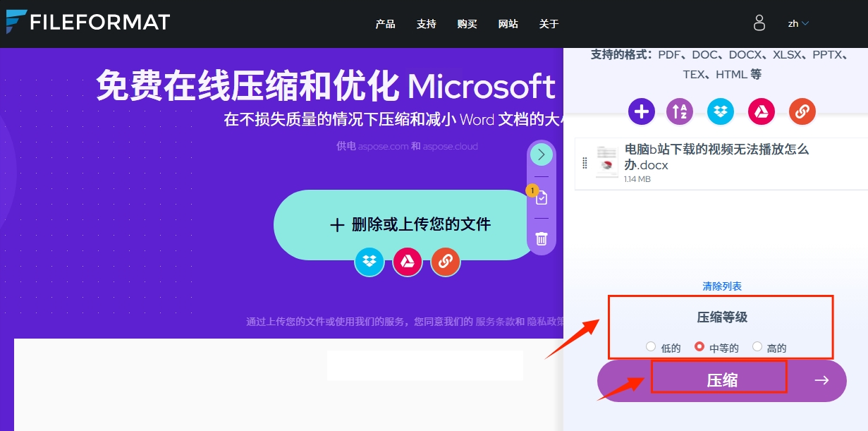Click the Google Drive icon below the upload button
The image size is (868, 431).
pyautogui.click(x=408, y=262)
